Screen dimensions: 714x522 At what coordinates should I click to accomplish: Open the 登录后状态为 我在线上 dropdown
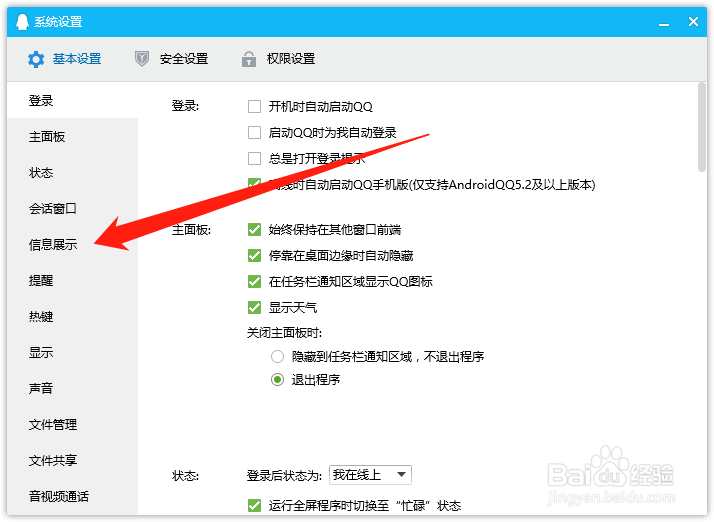pos(370,475)
